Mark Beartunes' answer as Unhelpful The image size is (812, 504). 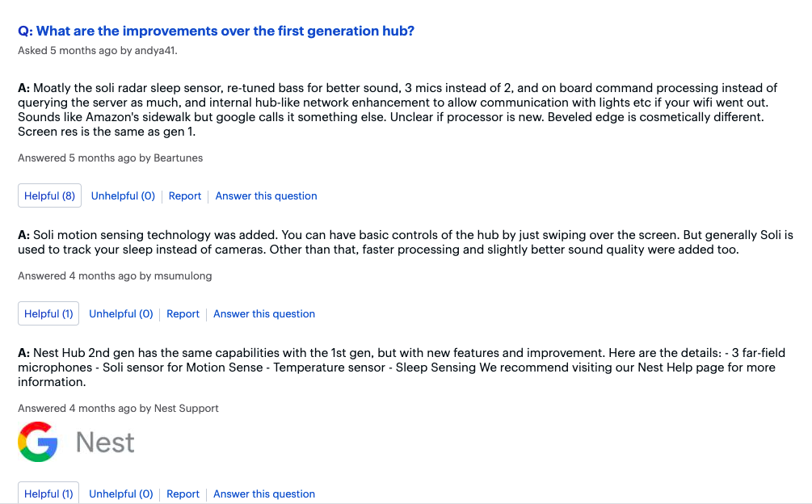click(124, 196)
